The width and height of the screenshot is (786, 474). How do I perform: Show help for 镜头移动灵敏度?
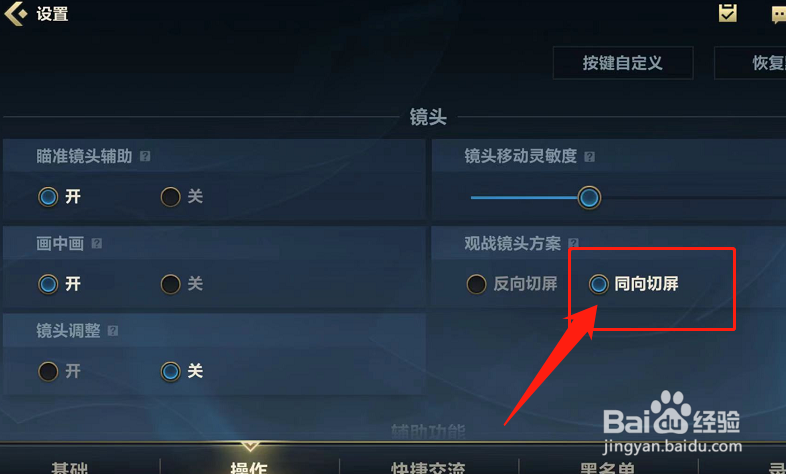coord(590,157)
